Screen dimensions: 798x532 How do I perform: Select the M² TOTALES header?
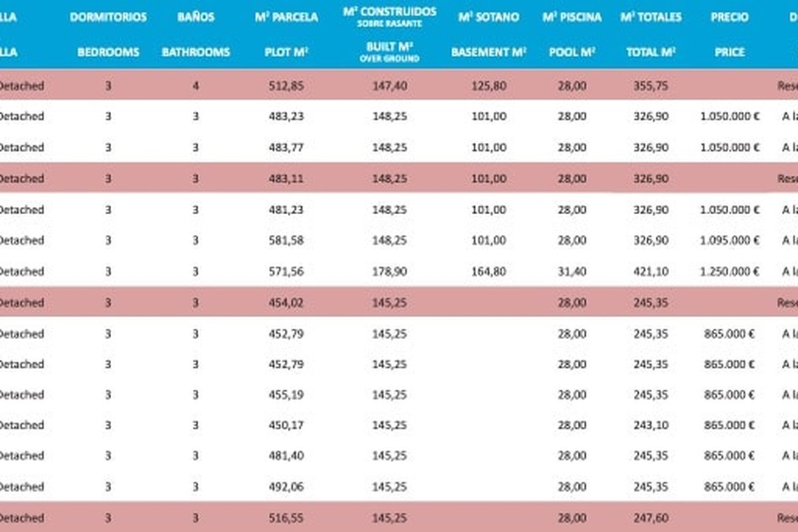tap(650, 17)
